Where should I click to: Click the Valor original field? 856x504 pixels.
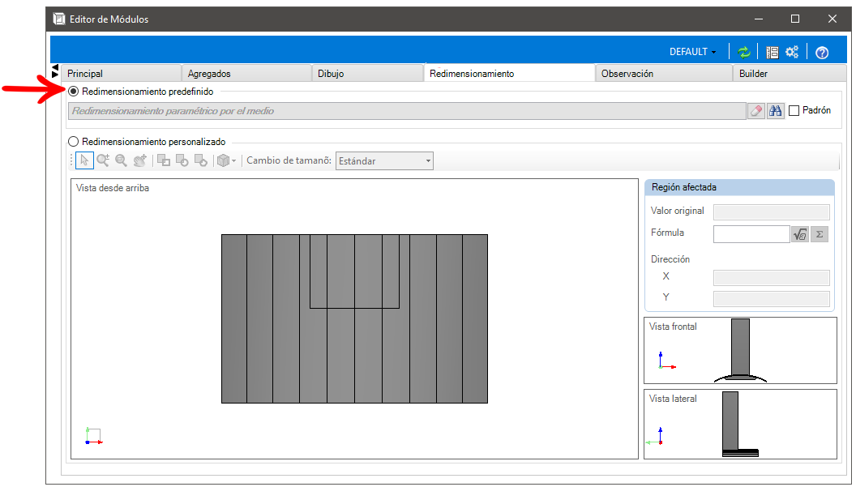tap(772, 211)
